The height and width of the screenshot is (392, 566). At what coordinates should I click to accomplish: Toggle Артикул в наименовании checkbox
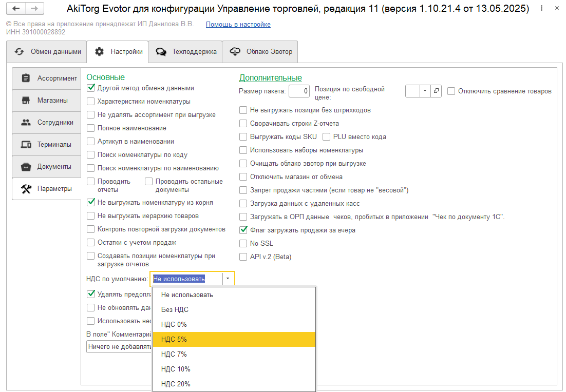tap(91, 142)
